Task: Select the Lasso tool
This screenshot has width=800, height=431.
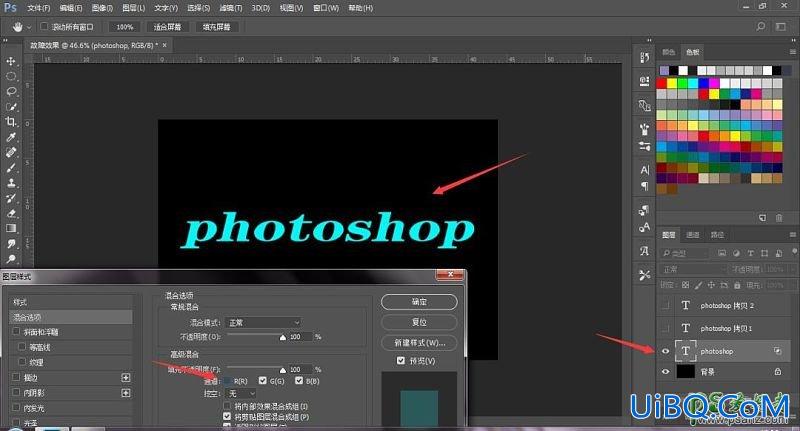Action: point(11,91)
